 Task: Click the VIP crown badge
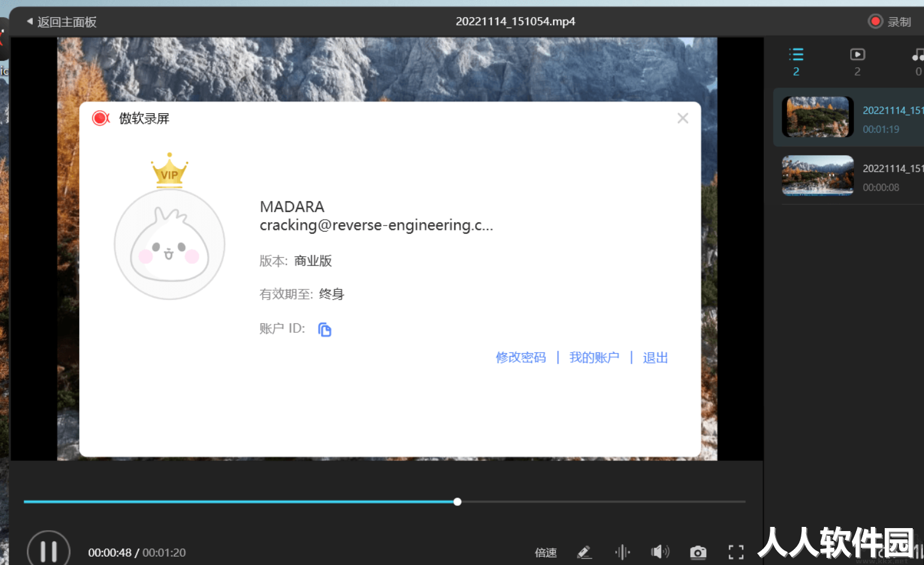pyautogui.click(x=170, y=170)
